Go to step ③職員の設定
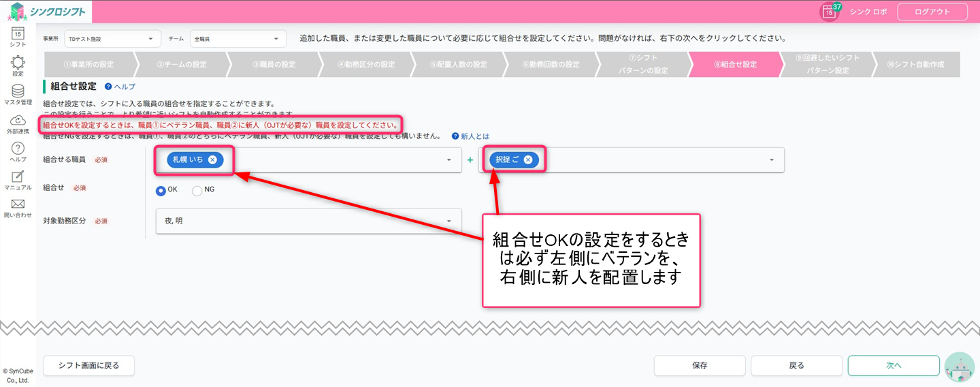 (x=274, y=65)
